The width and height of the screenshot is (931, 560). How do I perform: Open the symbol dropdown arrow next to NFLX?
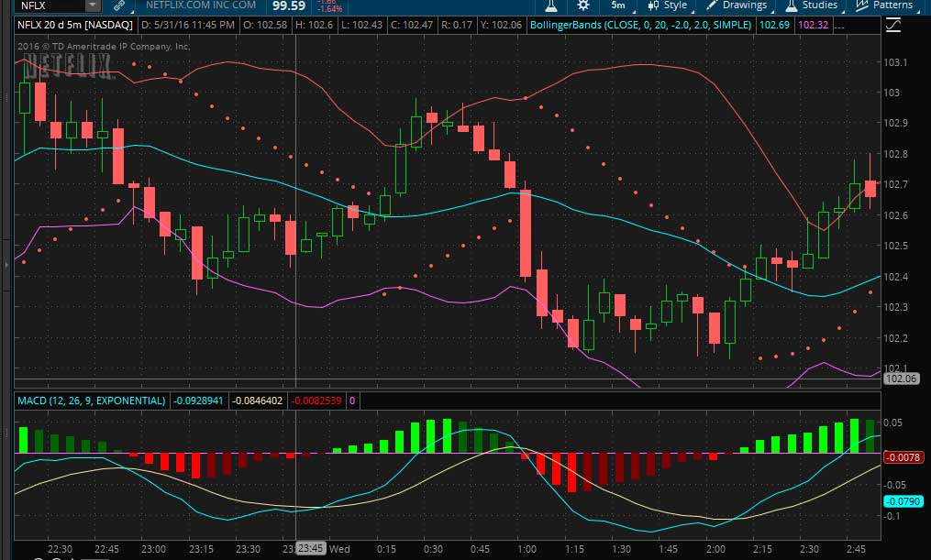point(93,5)
